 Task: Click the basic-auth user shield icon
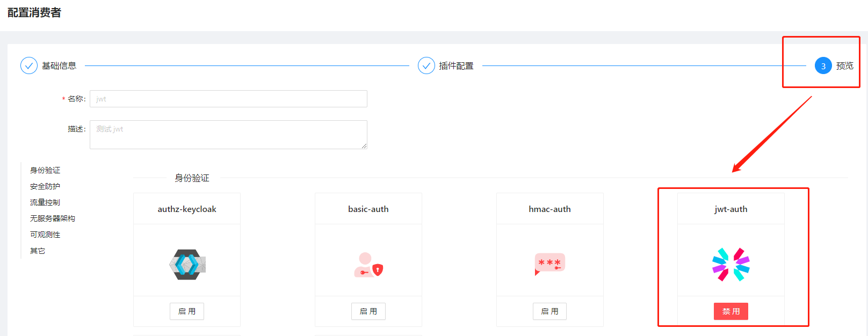tap(368, 265)
